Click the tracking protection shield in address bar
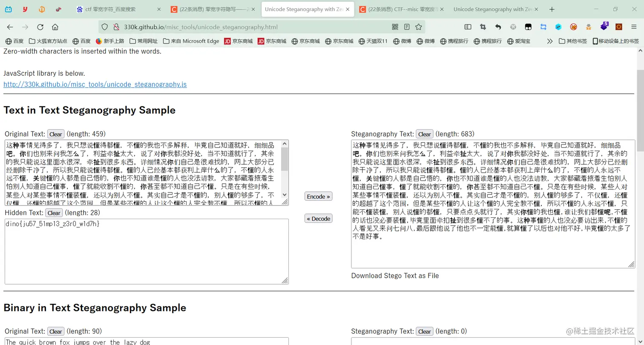Viewport: 644px width, 345px height. 104,26
